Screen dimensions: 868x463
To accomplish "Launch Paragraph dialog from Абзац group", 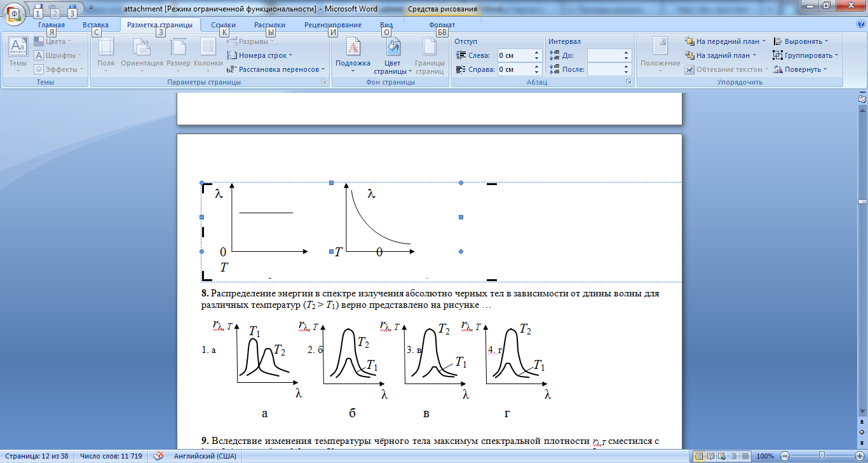I will point(629,82).
